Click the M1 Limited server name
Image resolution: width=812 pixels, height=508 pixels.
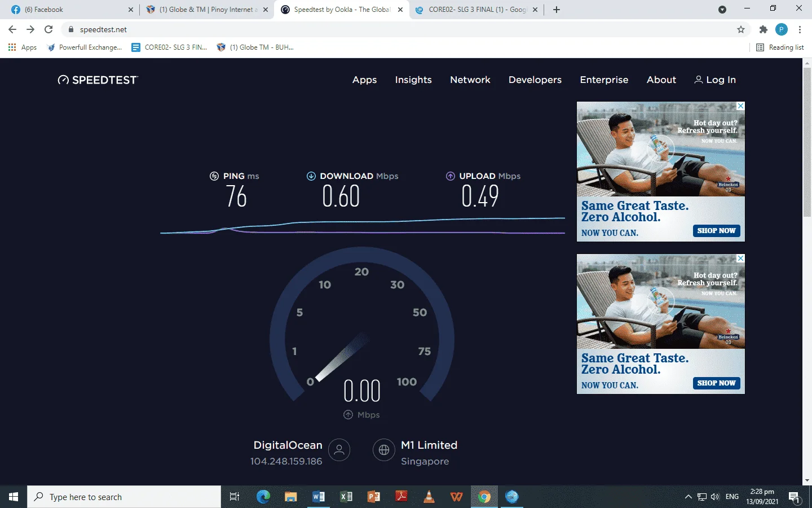click(429, 445)
